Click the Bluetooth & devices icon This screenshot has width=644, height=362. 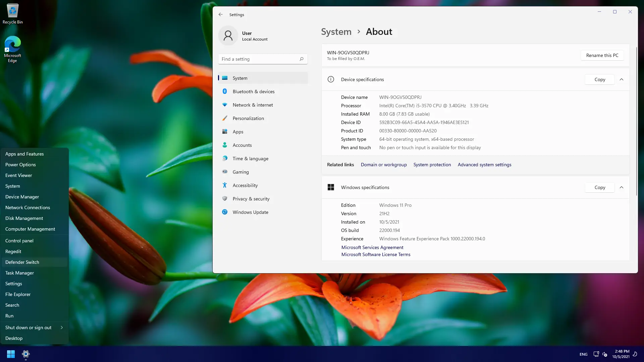point(225,91)
